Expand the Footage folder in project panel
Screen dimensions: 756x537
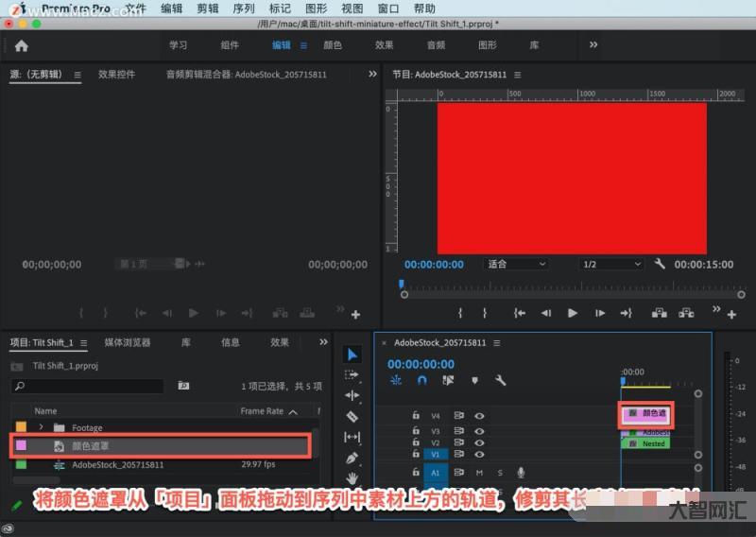click(42, 427)
